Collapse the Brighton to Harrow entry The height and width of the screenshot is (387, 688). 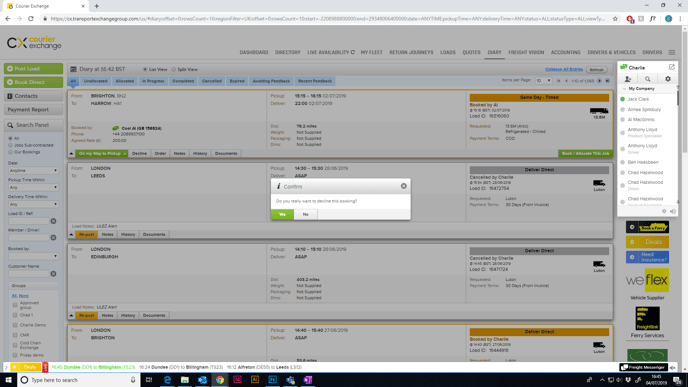(71, 154)
